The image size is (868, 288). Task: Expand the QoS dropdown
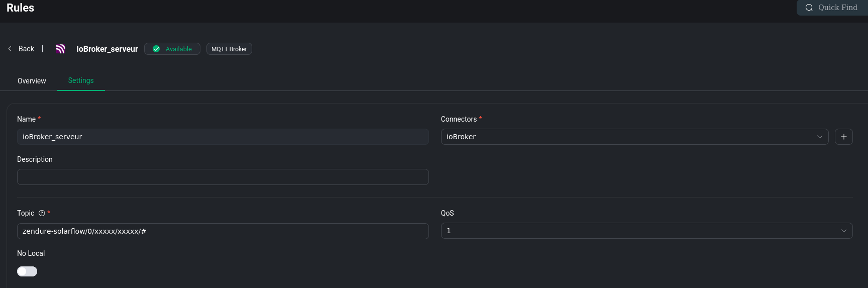pos(646,231)
